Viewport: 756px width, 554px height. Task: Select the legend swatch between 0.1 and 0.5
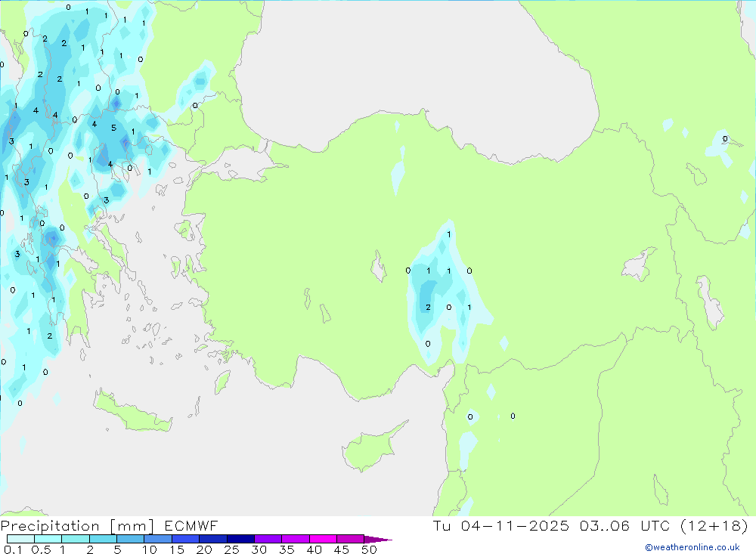[x=20, y=539]
